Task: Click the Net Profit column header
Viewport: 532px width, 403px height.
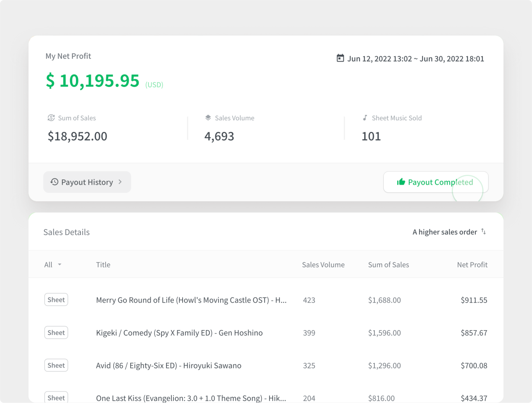Action: tap(472, 265)
